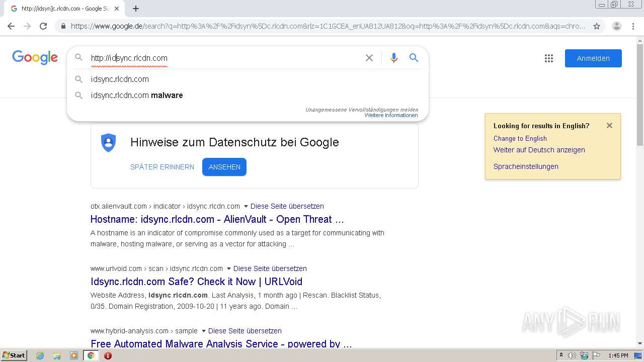Translate the URLVoid result page

point(270,268)
